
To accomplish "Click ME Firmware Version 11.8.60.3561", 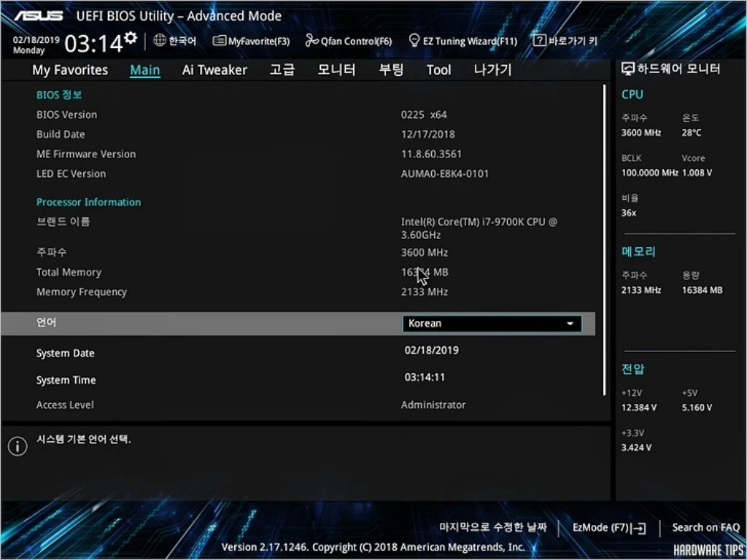I will tap(431, 155).
